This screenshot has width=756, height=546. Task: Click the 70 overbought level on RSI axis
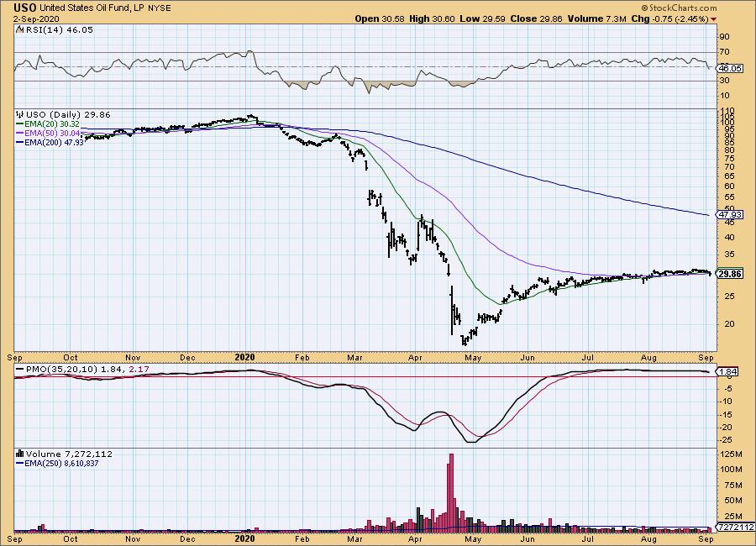coord(724,52)
